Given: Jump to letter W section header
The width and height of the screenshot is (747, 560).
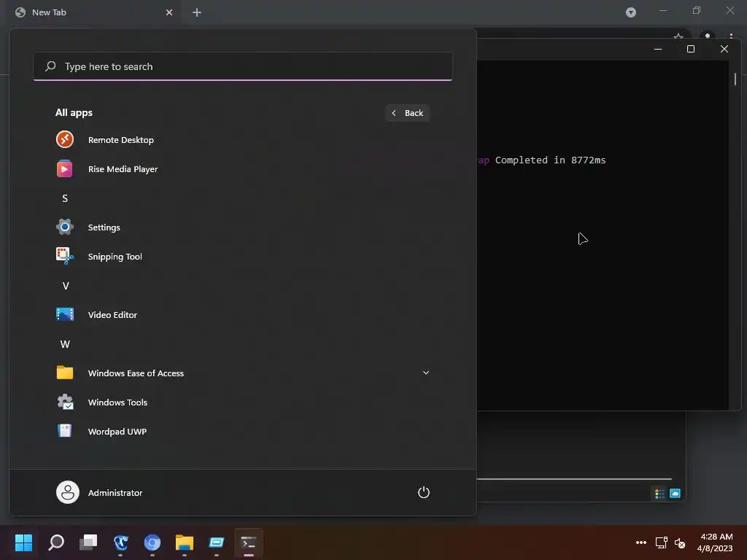Looking at the screenshot, I should coord(65,344).
